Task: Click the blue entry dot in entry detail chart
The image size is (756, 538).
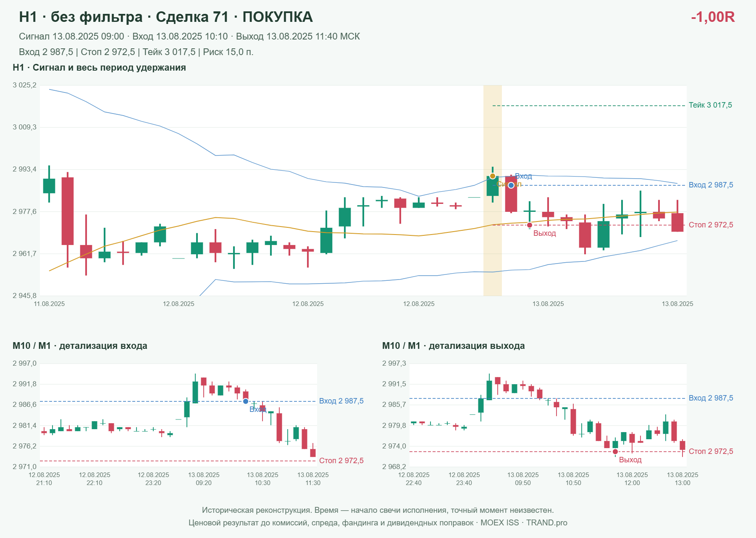Action: tap(246, 401)
